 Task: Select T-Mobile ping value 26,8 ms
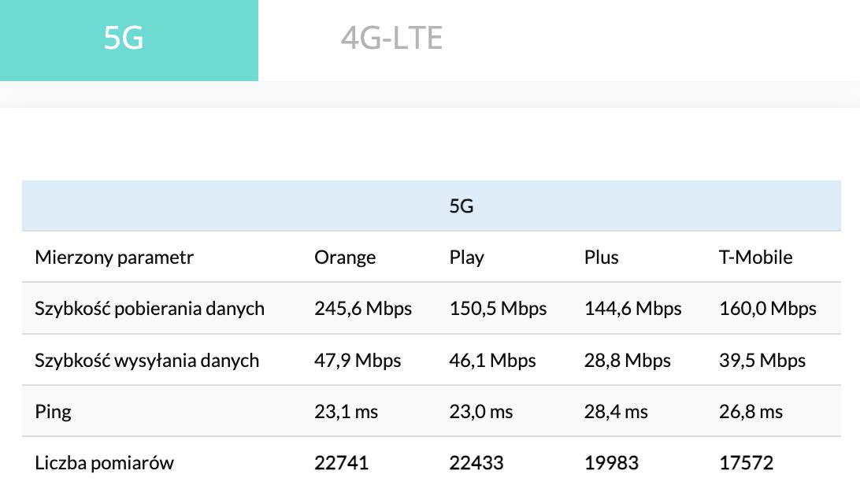pyautogui.click(x=751, y=412)
